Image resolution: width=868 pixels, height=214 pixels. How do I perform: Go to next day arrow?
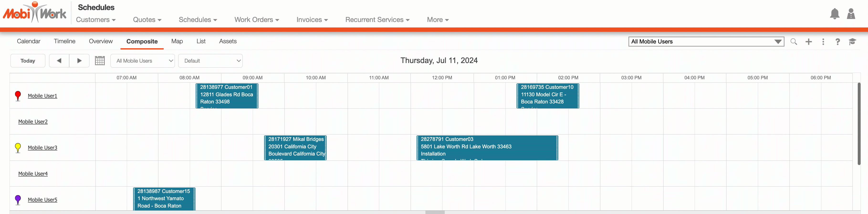click(79, 61)
